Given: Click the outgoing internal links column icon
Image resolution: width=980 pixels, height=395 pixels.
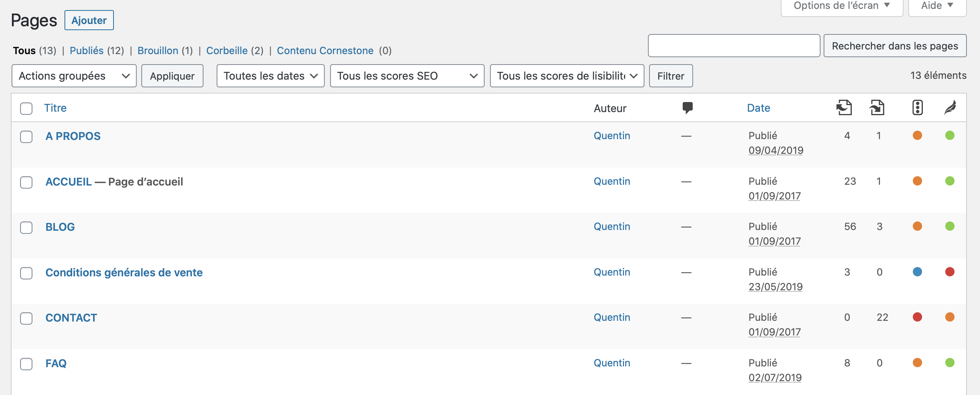Looking at the screenshot, I should tap(844, 107).
